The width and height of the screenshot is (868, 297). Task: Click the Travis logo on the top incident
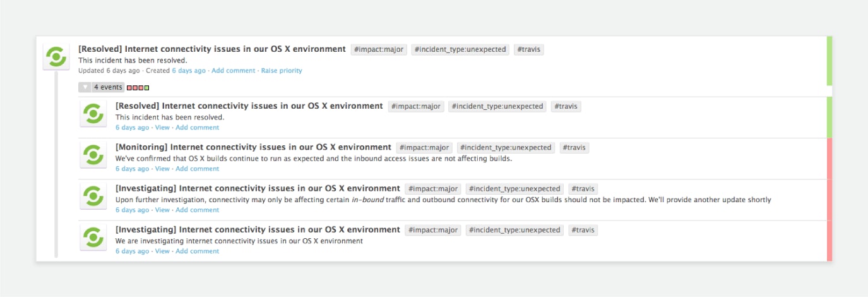point(56,58)
